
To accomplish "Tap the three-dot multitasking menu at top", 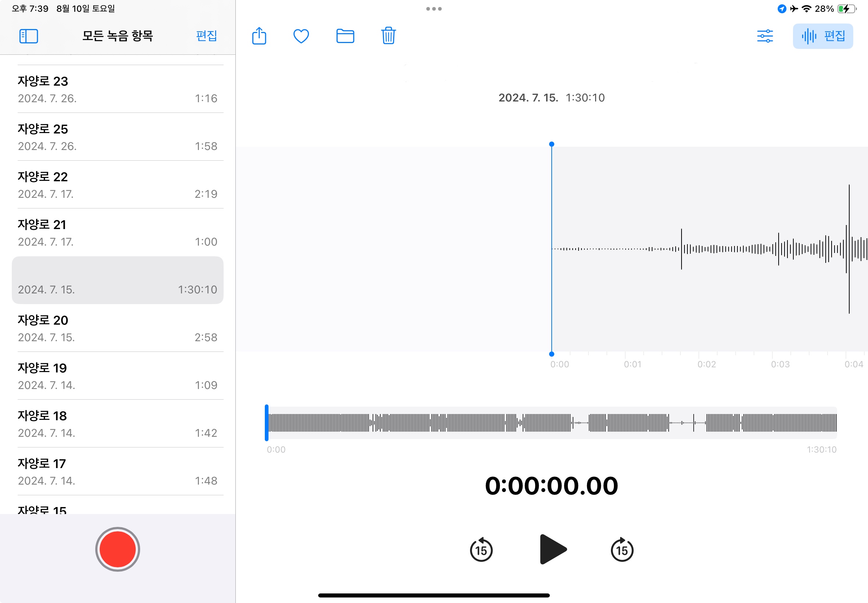I will (x=434, y=9).
